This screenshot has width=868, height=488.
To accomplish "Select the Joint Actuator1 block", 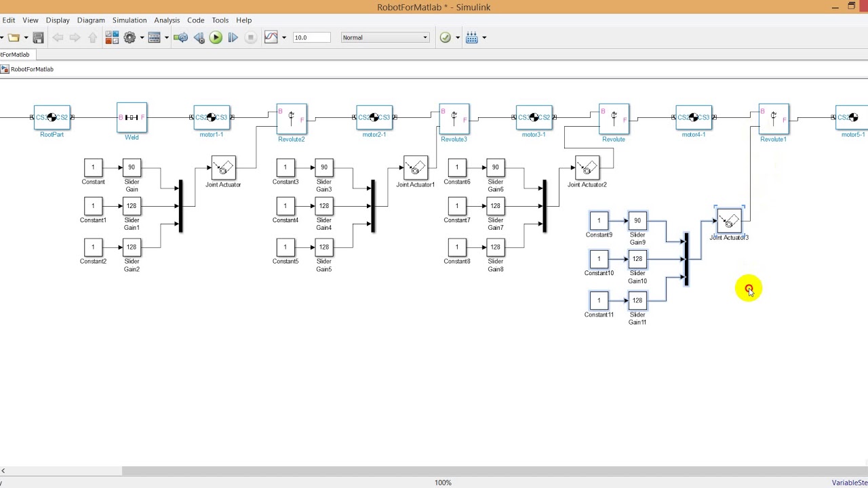I will 415,167.
